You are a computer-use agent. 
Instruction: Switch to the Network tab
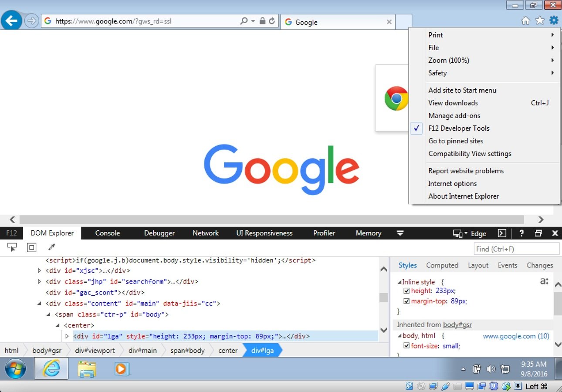[x=206, y=233]
